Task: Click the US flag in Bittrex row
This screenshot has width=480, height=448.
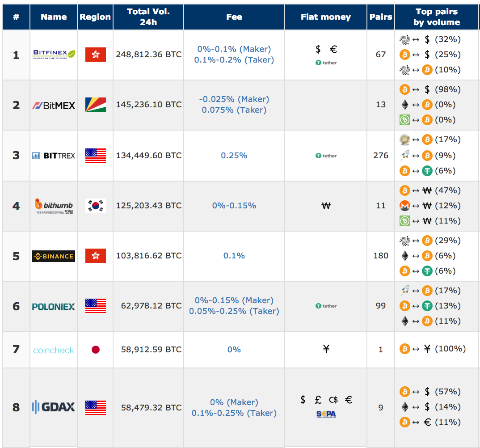Action: coord(96,155)
